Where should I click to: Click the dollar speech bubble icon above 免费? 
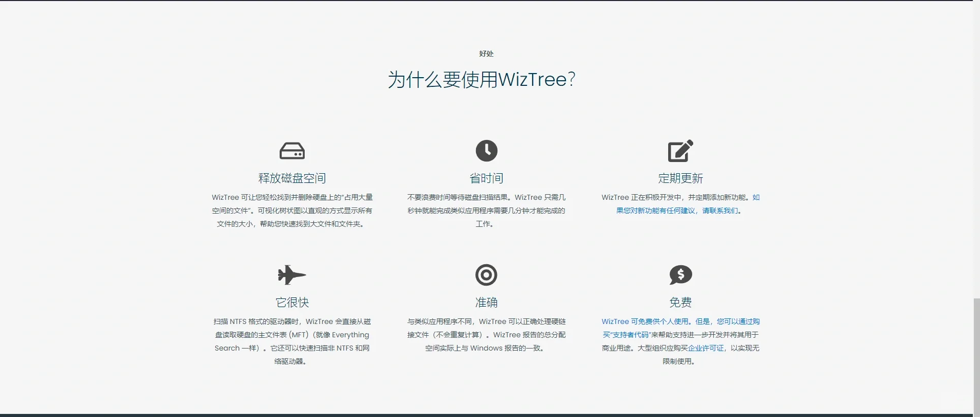point(680,275)
